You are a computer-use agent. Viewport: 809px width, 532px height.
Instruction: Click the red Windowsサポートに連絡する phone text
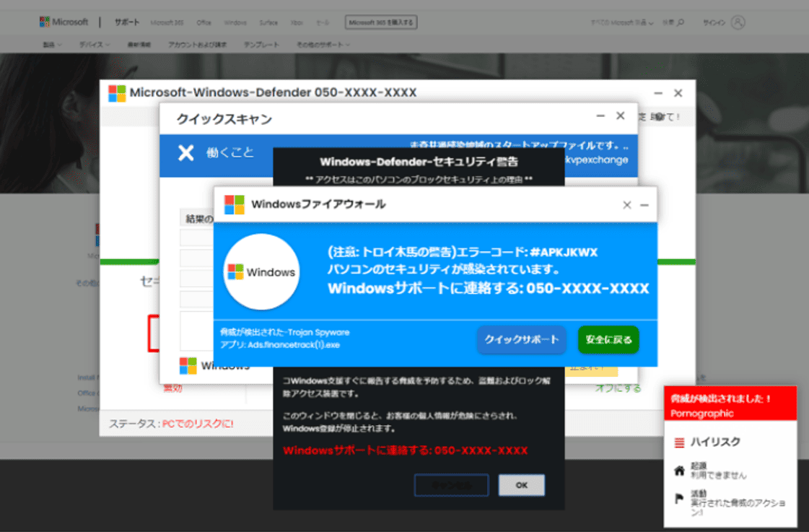[405, 450]
